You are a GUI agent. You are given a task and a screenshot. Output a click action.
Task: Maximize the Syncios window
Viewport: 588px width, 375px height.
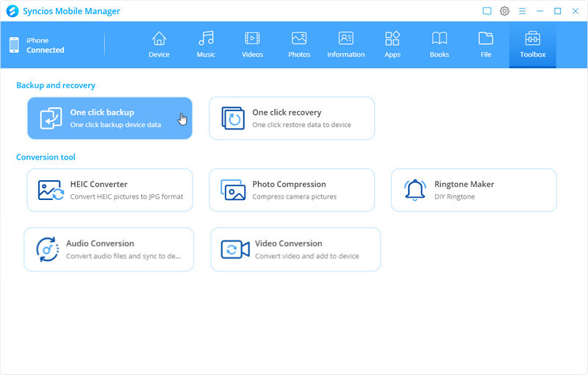pyautogui.click(x=558, y=11)
